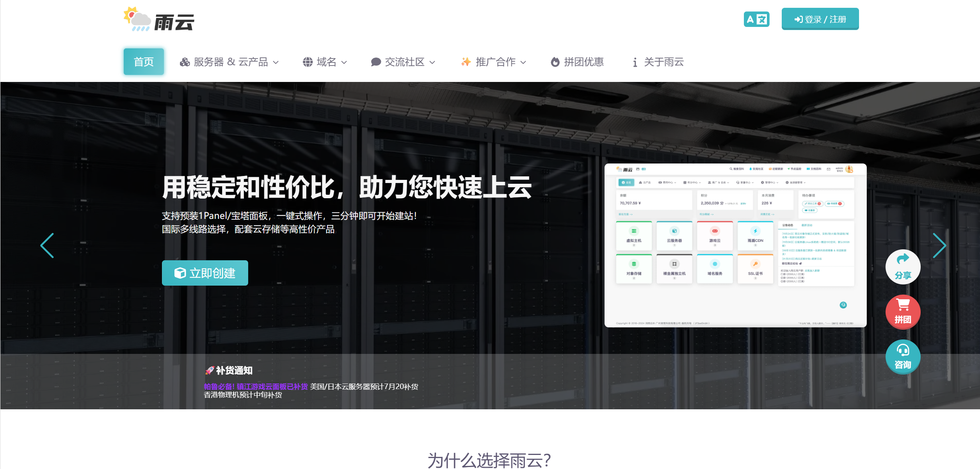980x469 pixels.
Task: Expand the 交流社区 dropdown menu
Action: coord(403,62)
